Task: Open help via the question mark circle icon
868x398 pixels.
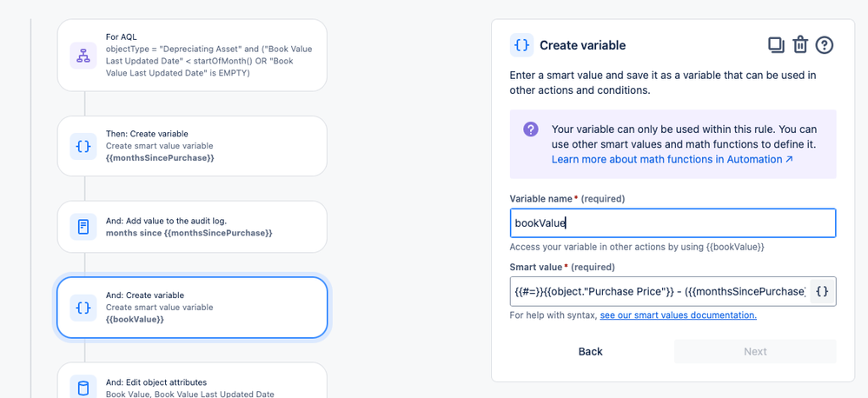Action: coord(825,45)
